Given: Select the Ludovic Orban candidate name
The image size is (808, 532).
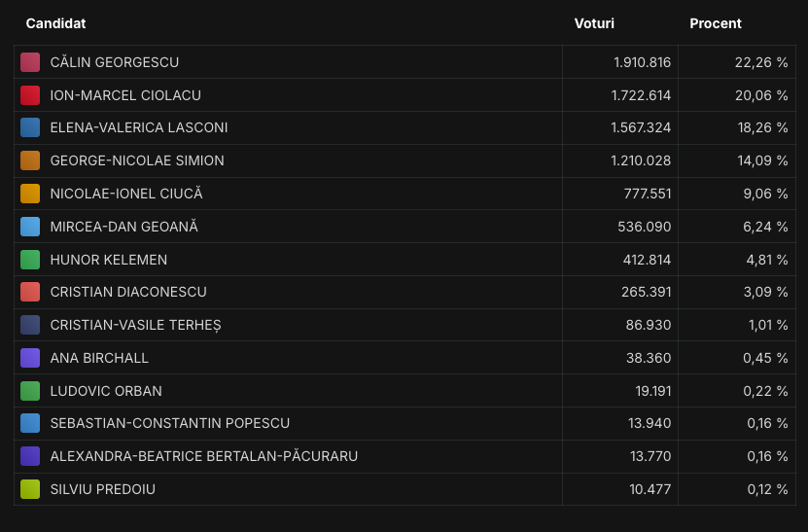Looking at the screenshot, I should pos(106,391).
